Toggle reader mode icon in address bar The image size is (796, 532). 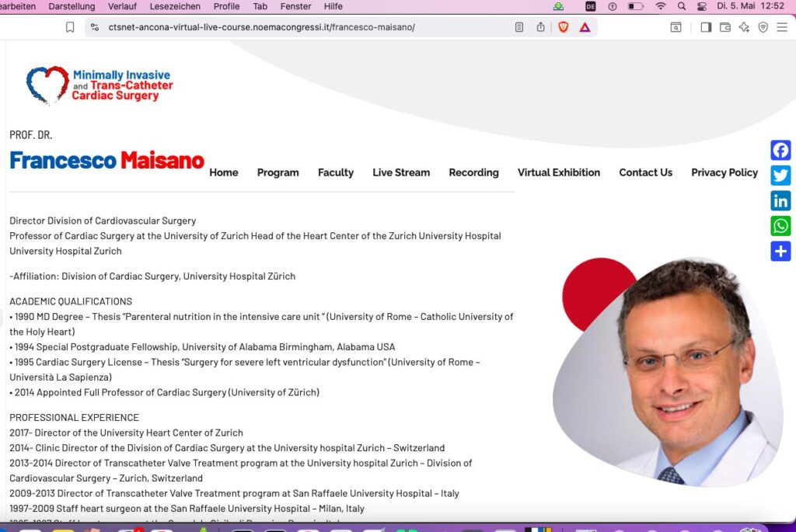[x=518, y=27]
